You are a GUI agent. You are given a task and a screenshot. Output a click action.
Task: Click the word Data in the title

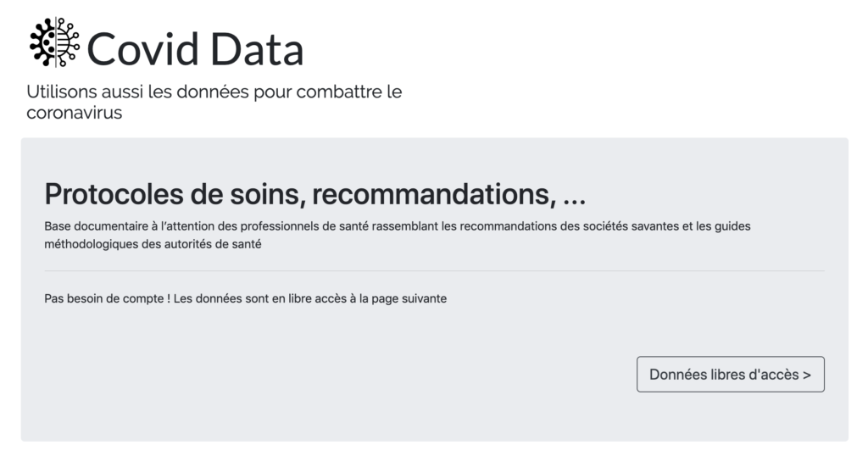[257, 49]
